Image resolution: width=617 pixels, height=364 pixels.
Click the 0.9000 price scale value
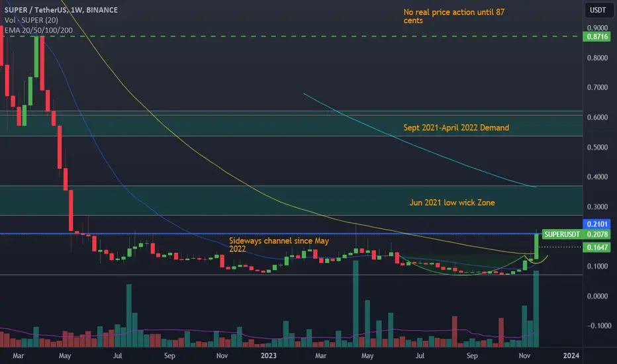tap(597, 28)
